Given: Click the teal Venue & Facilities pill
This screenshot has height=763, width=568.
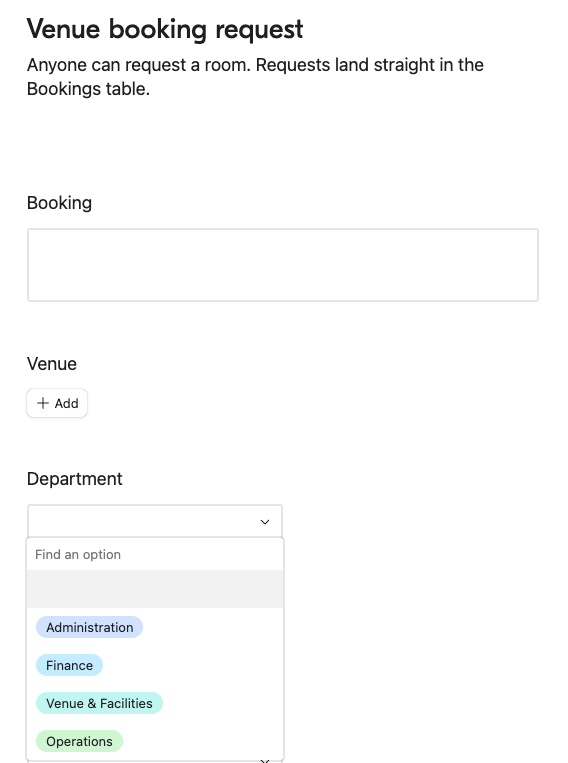Looking at the screenshot, I should (99, 703).
